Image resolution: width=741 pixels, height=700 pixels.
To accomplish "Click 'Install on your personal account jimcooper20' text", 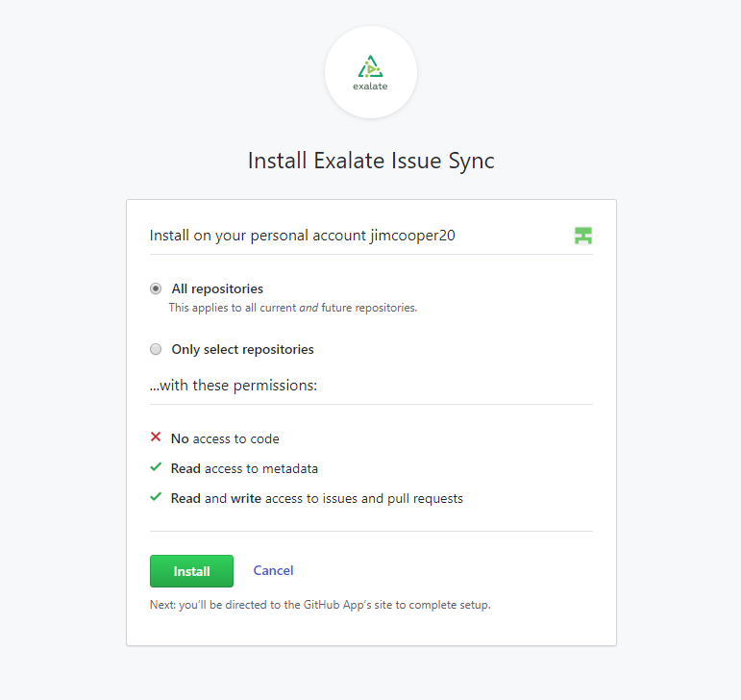I will pyautogui.click(x=303, y=236).
